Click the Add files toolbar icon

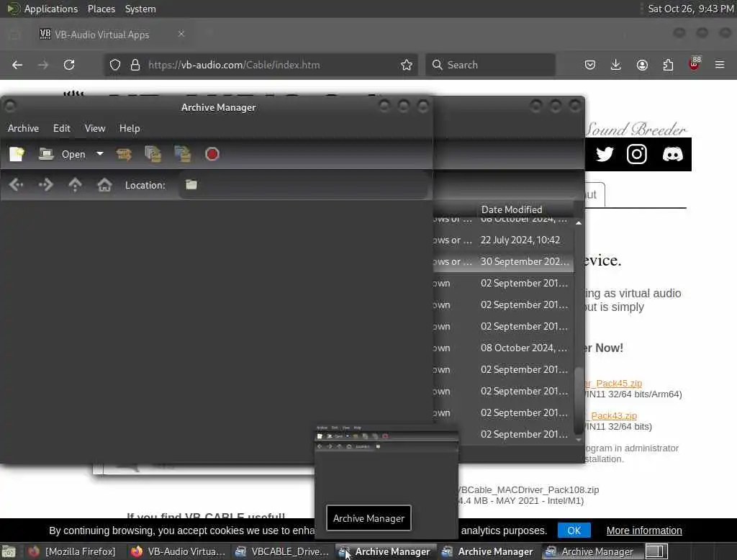pos(153,154)
